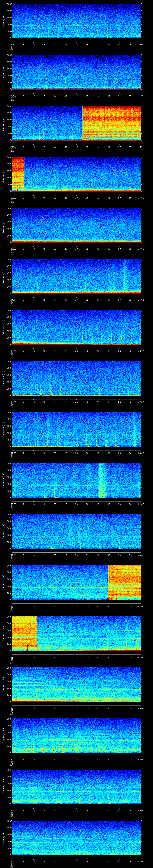Click the red noise burst in the 1:32:00 spectrogram
The image size is (153, 868).
tap(18, 174)
